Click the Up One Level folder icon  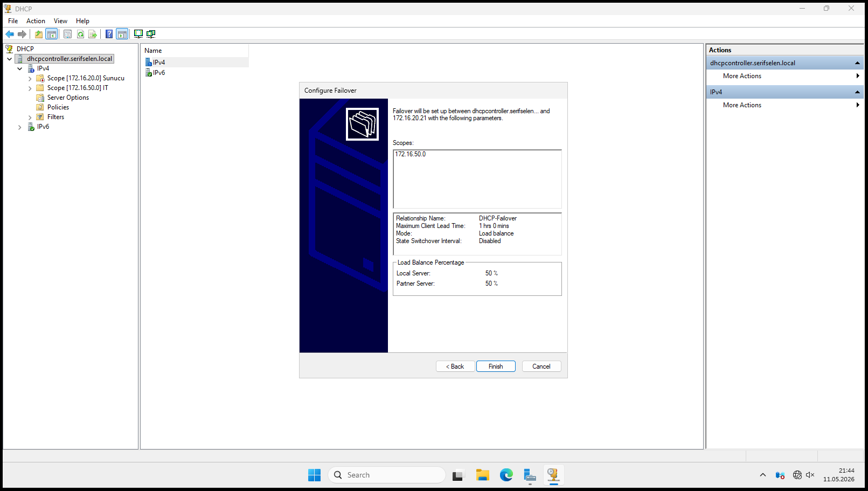(39, 34)
